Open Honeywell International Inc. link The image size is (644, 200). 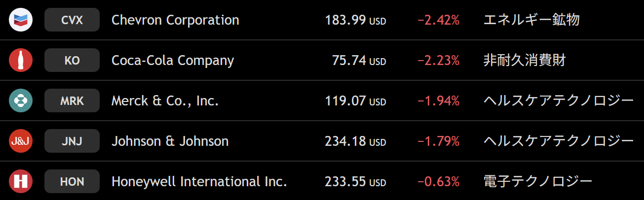(x=199, y=182)
